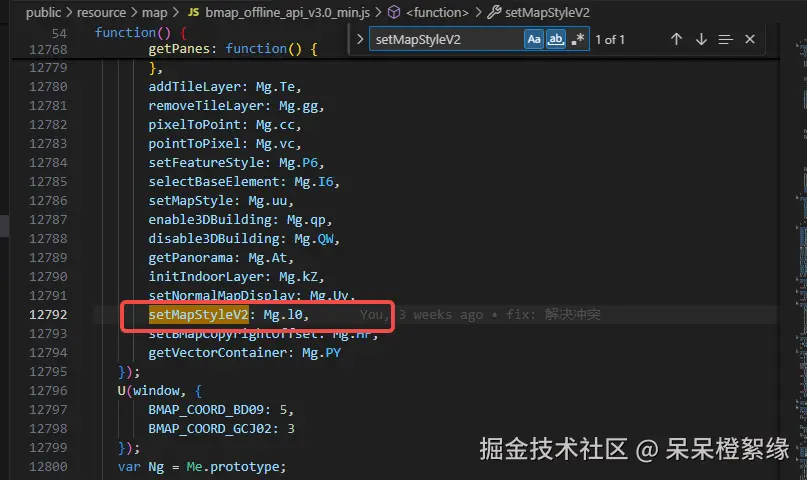Open the public breadcrumb folder
Image resolution: width=807 pixels, height=480 pixels.
pos(43,12)
